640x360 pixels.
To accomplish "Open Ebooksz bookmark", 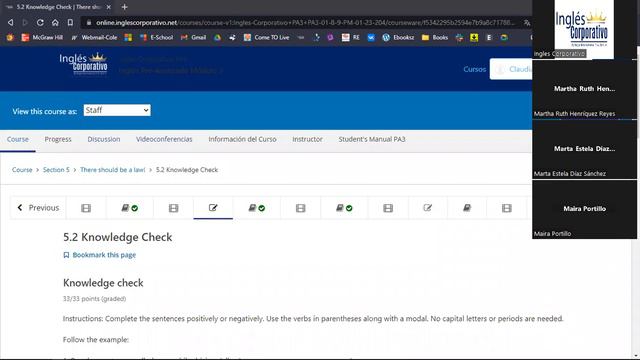I will click(x=398, y=37).
